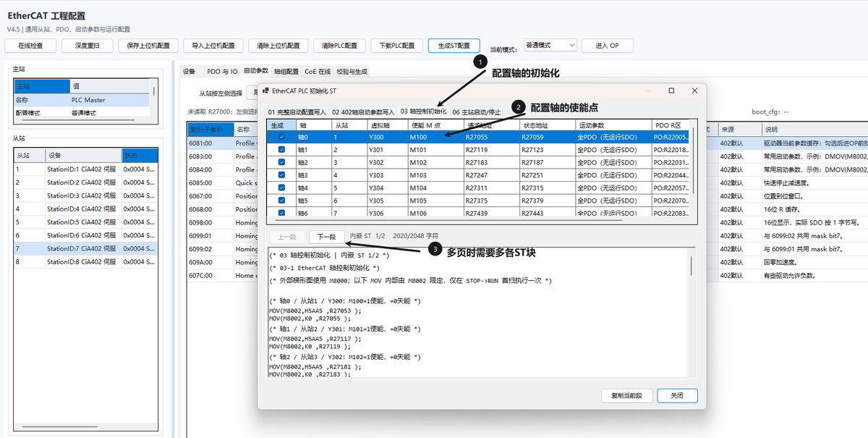Image resolution: width=868 pixels, height=438 pixels.
Task: Select slave row StationID:7 CiA402 伺服
Action: click(x=85, y=248)
